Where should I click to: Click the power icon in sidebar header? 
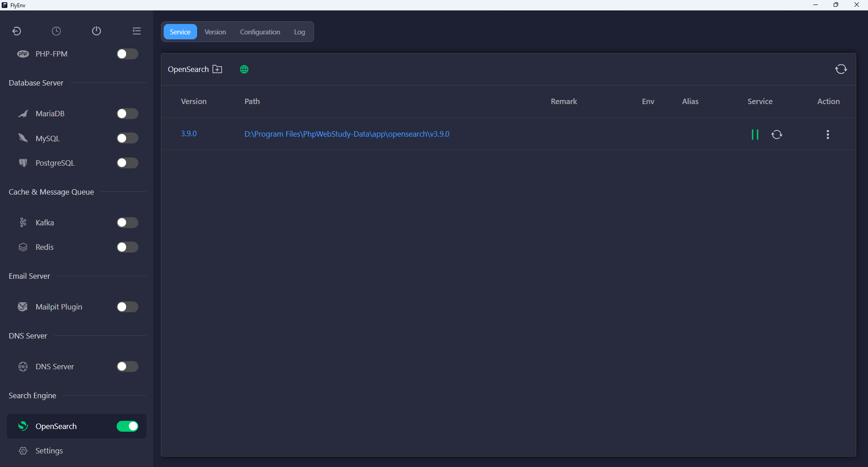click(96, 31)
